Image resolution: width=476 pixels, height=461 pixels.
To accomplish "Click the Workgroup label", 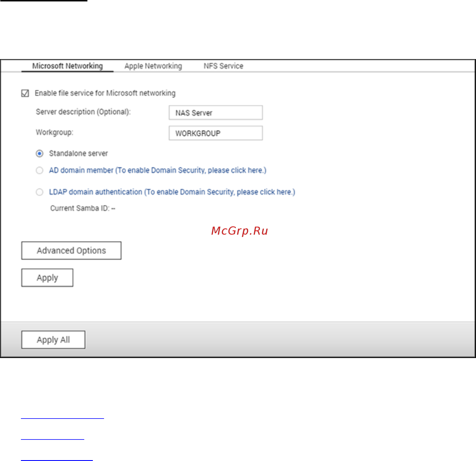I will tap(54, 133).
